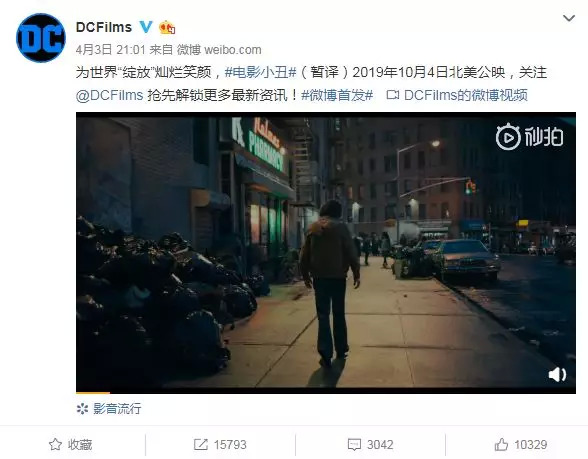
Task: Open DCFilms的微博视频 video link
Action: click(457, 95)
